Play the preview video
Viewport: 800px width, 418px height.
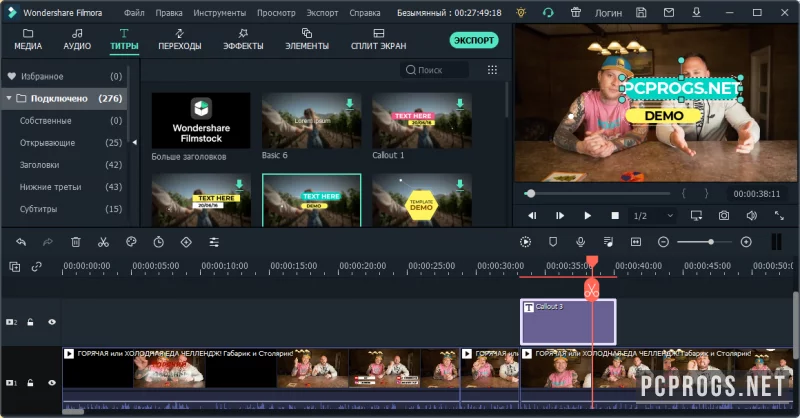coord(587,215)
